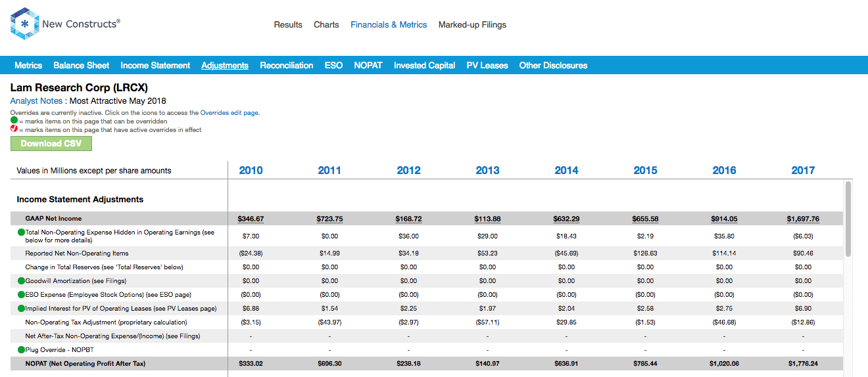The width and height of the screenshot is (868, 377).
Task: Open the NOPAT tab
Action: (368, 65)
